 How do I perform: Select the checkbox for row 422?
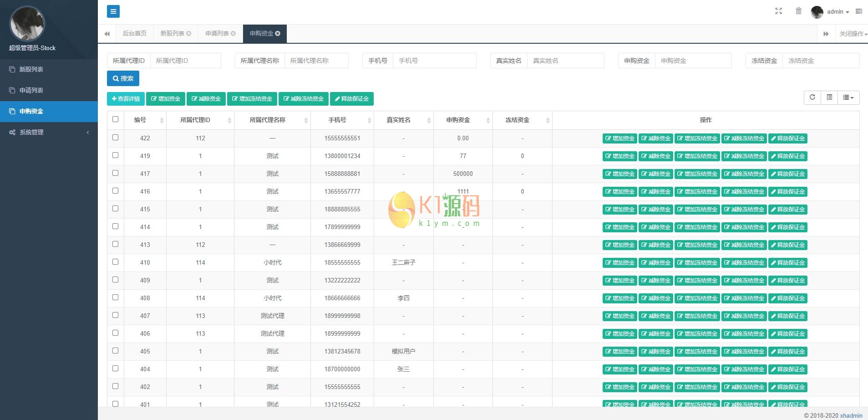[x=115, y=138]
